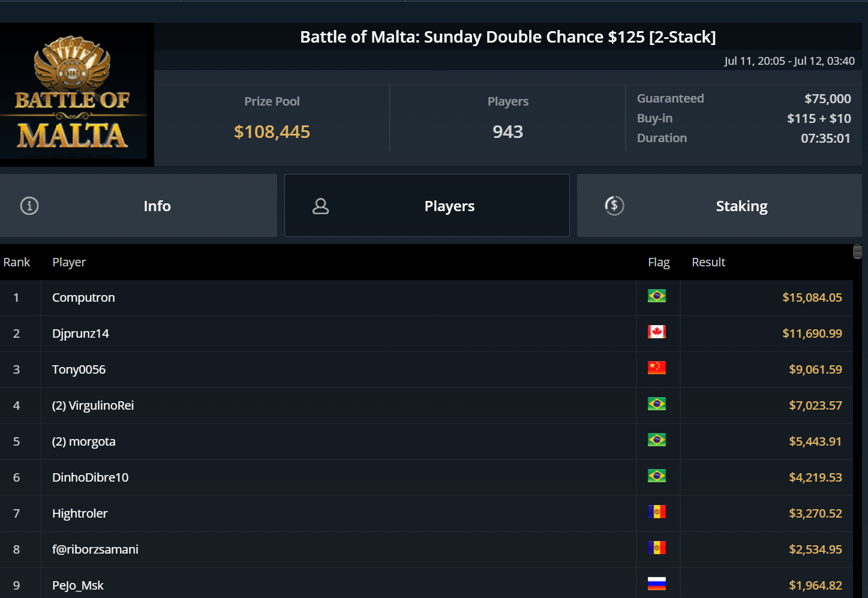The width and height of the screenshot is (868, 598).
Task: Click the player list scrollbar handle
Action: click(x=858, y=252)
